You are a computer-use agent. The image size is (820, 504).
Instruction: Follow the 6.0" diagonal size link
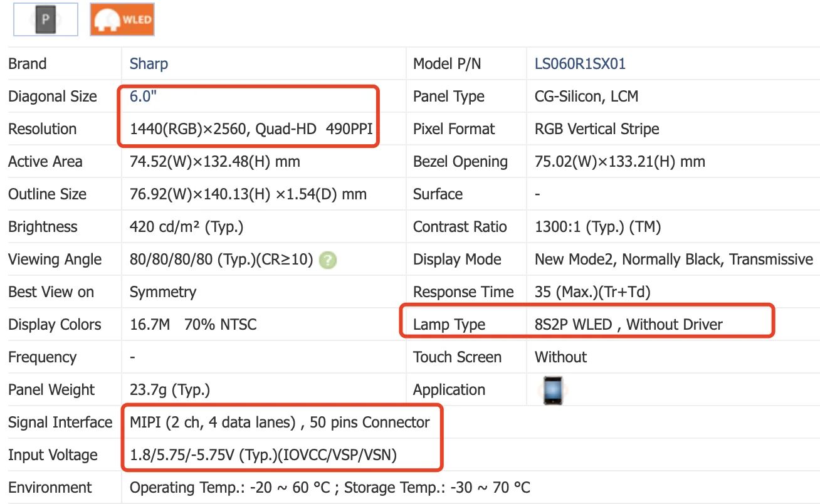143,97
